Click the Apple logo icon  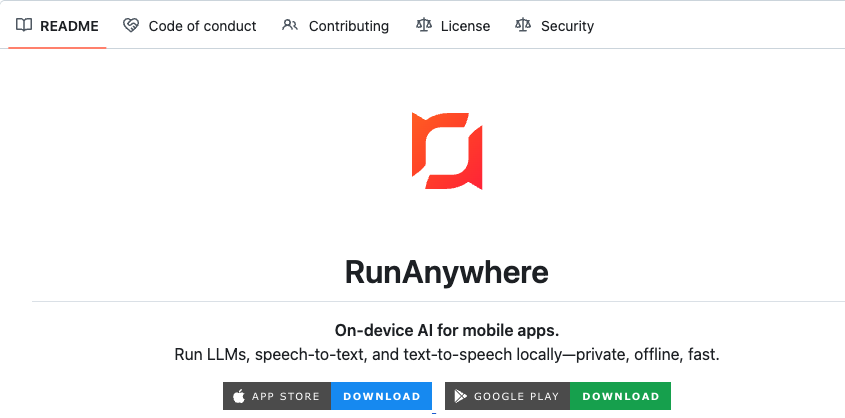click(239, 396)
